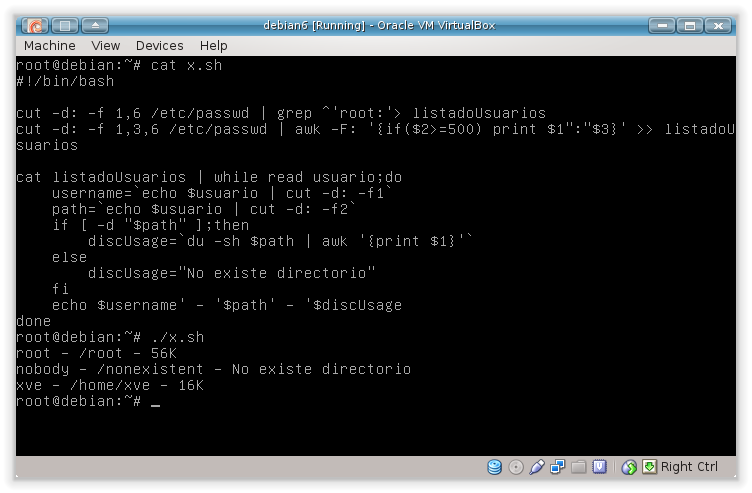Open the USB devices status icon

(x=537, y=467)
